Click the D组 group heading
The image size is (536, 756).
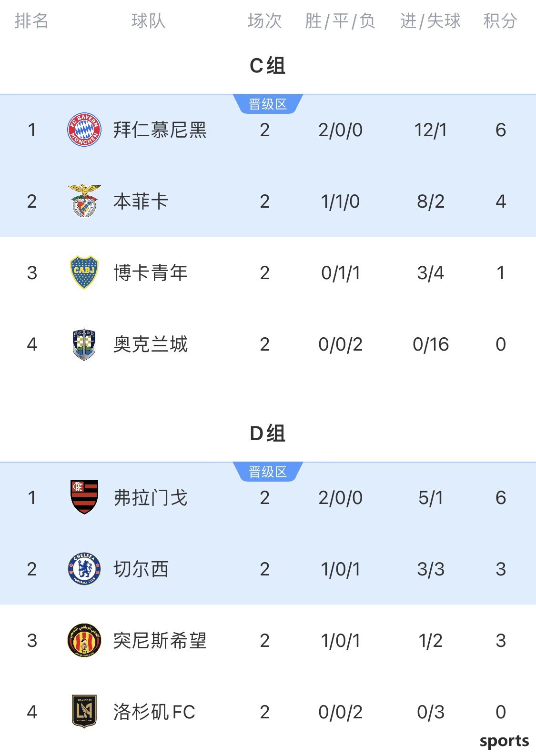pos(268,433)
